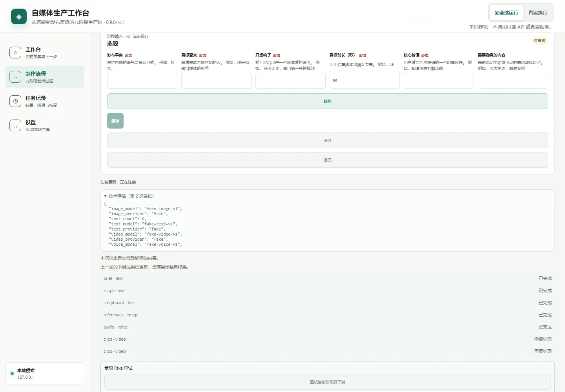Open 任务记录 navigation item
This screenshot has width=565, height=392.
tap(45, 101)
